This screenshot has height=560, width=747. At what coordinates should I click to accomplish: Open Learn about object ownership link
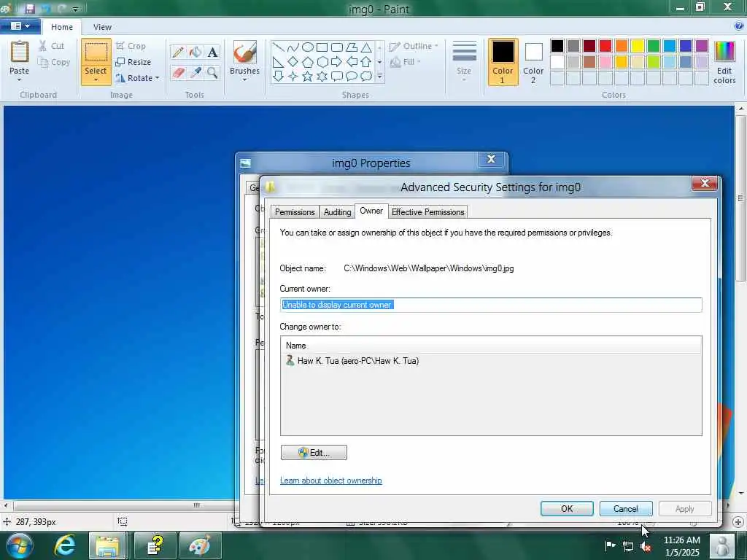330,481
